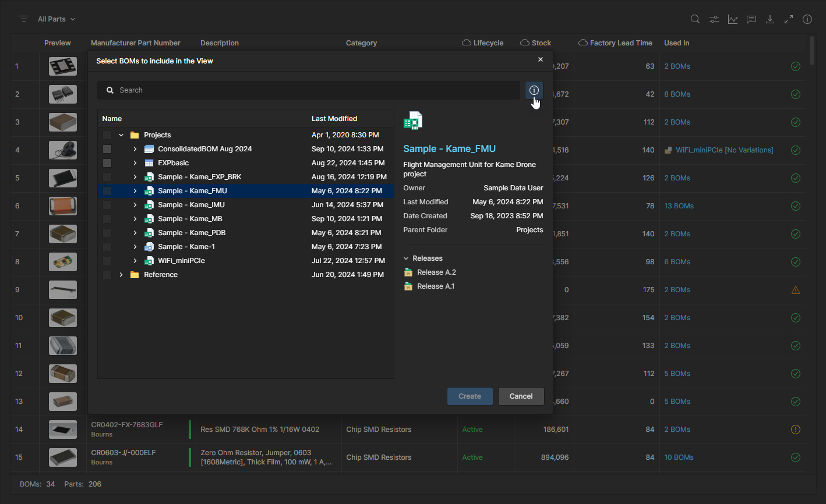The width and height of the screenshot is (826, 504).
Task: Toggle the info panel button beside Search
Action: click(x=534, y=90)
